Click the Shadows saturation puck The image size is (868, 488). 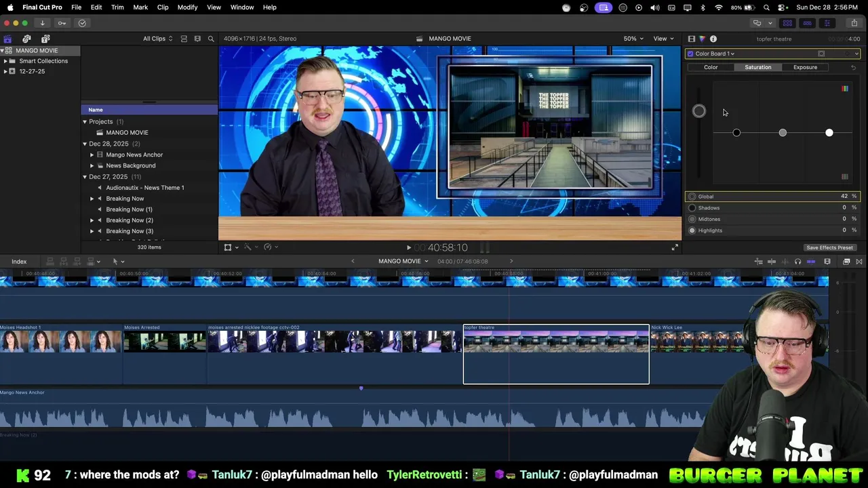[x=736, y=133]
